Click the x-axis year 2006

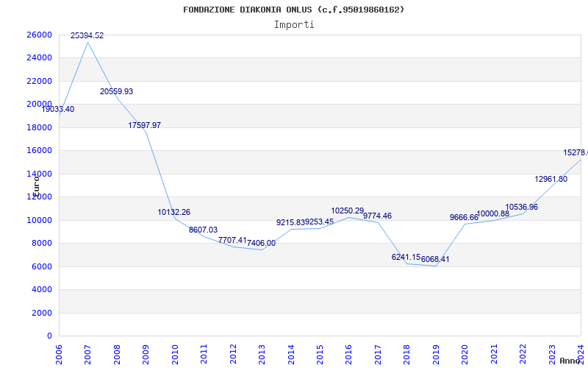[59, 354]
